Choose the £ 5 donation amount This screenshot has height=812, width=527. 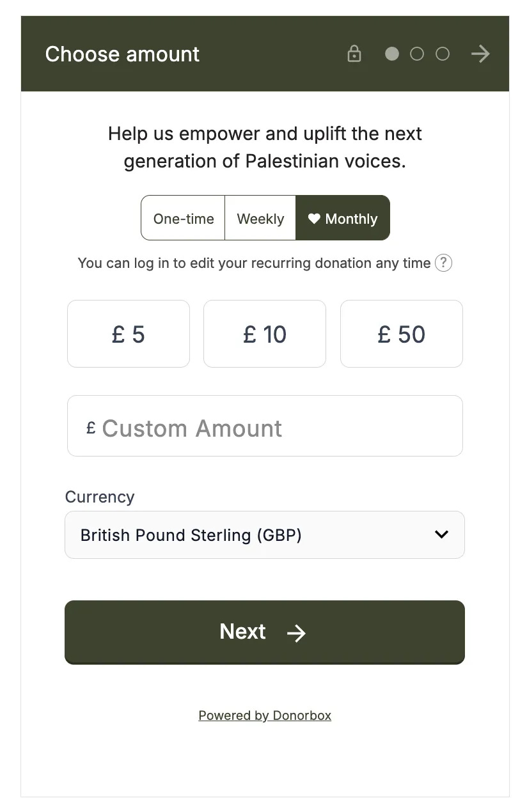click(x=129, y=334)
